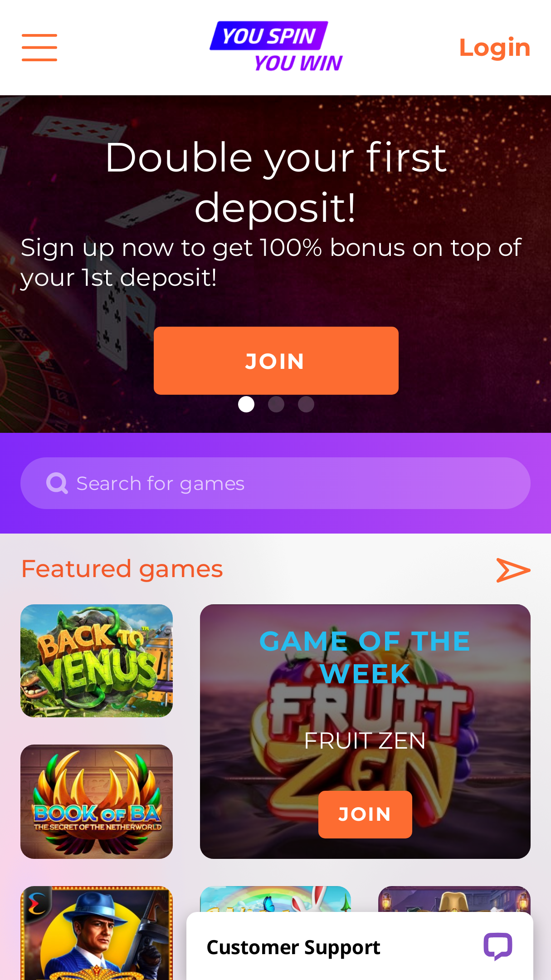Click the You Spin You Win logo
This screenshot has height=980, width=551.
tap(276, 47)
